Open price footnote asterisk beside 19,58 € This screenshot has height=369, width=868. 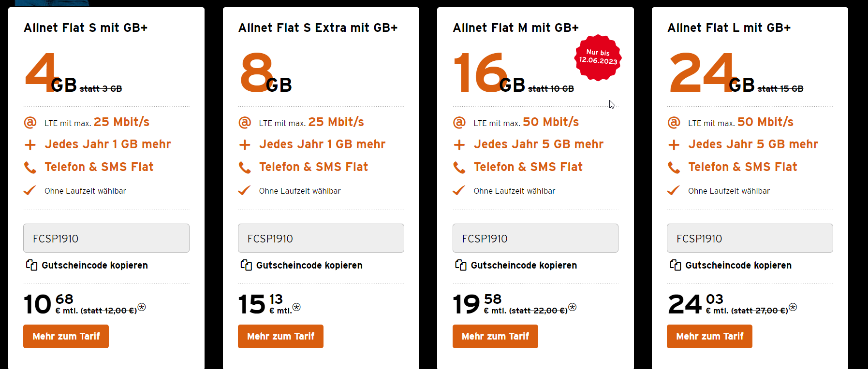(572, 307)
